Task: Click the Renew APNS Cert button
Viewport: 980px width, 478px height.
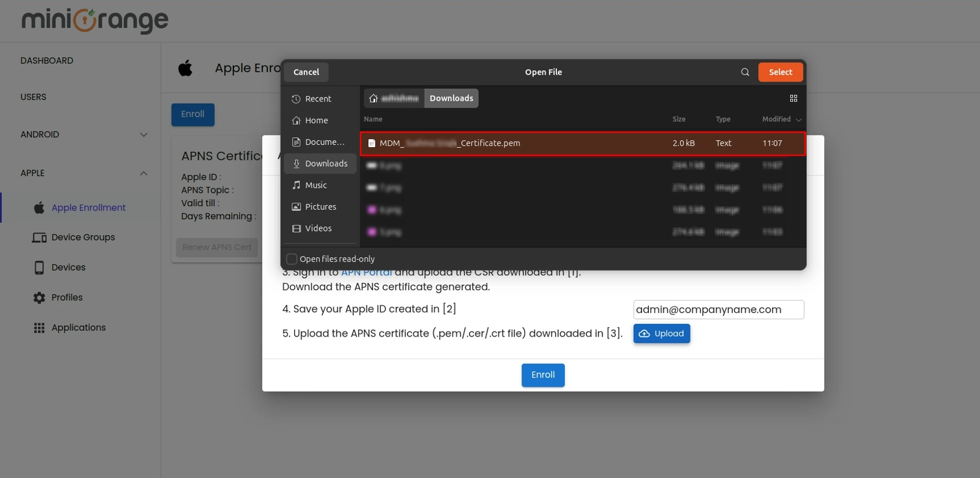Action: click(217, 247)
